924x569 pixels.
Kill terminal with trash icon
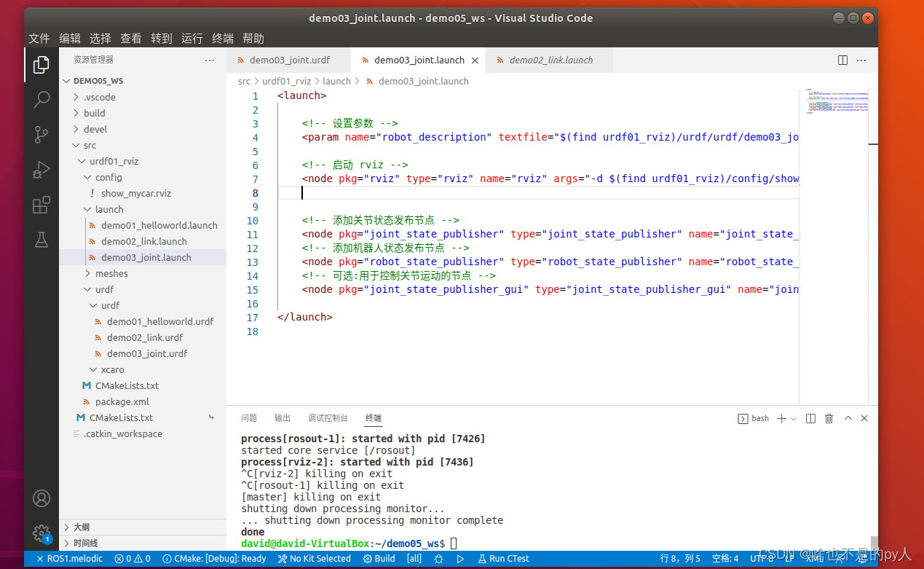coord(829,418)
